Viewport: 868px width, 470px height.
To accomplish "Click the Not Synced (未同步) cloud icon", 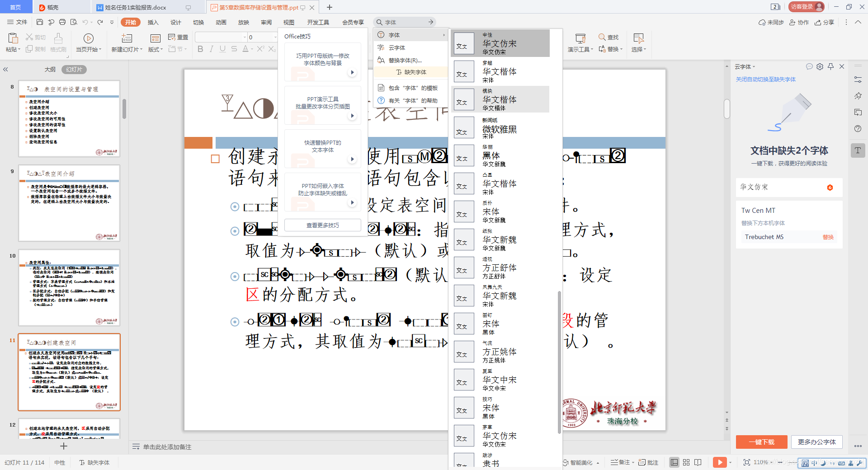I will click(771, 22).
